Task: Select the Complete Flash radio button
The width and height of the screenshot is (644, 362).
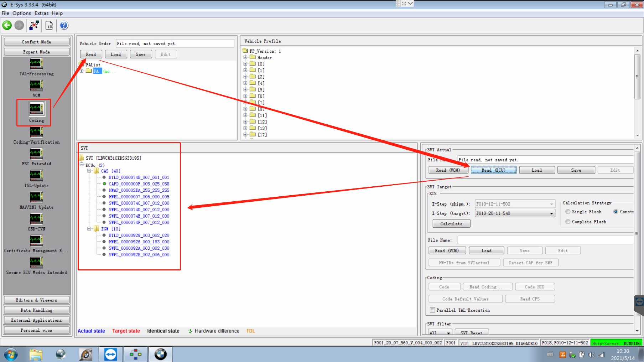Action: click(x=568, y=222)
